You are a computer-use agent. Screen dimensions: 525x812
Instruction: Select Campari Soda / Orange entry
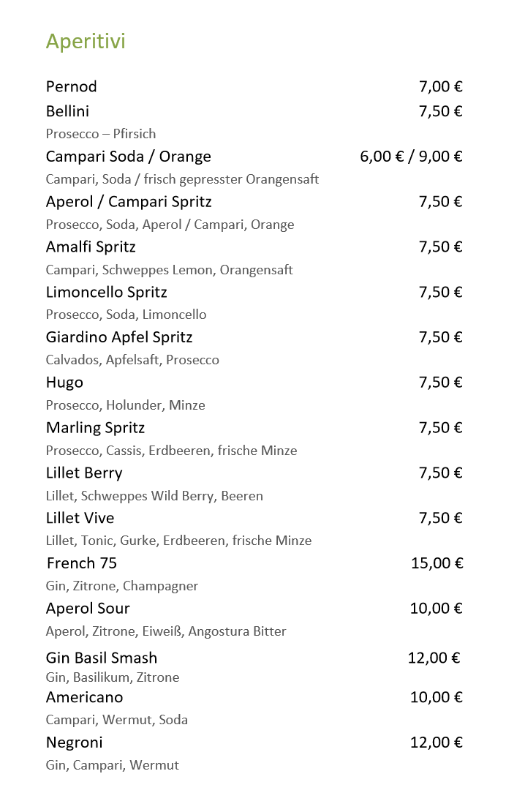(x=128, y=157)
